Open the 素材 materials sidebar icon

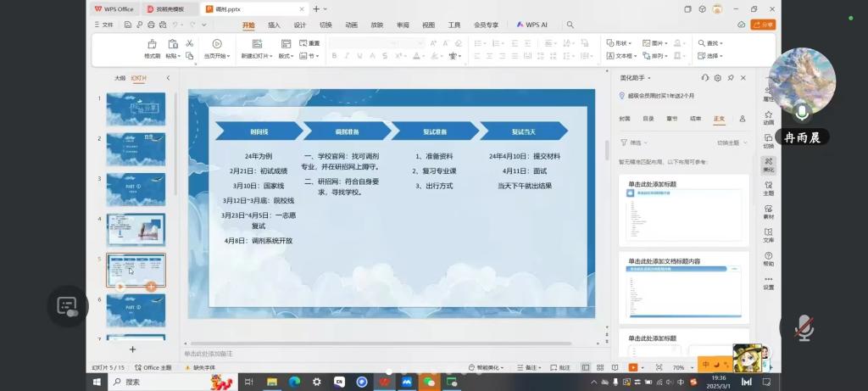[768, 209]
